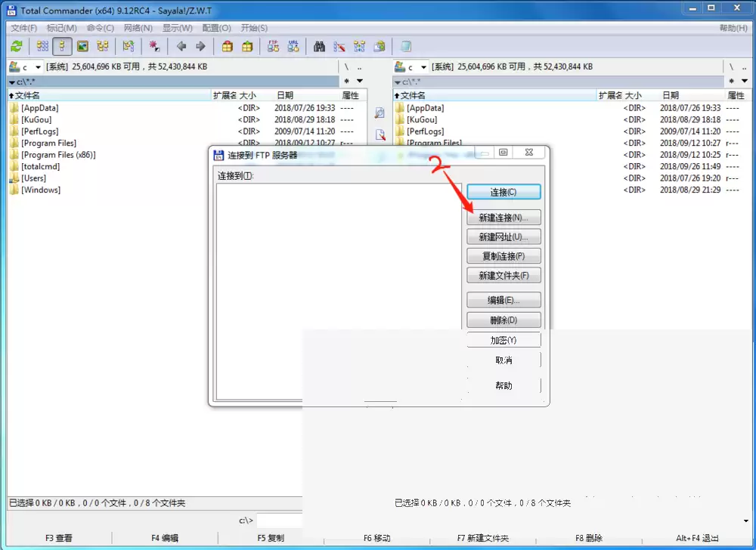Click the pack files box icon
The image size is (756, 550).
pos(227,46)
